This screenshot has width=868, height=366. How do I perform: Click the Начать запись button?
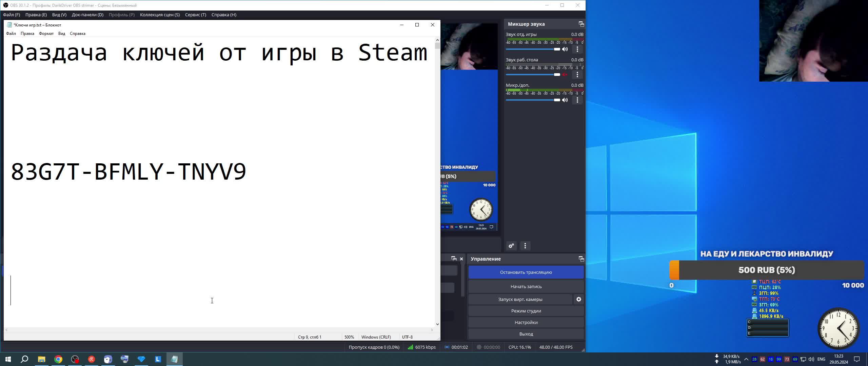pos(526,286)
